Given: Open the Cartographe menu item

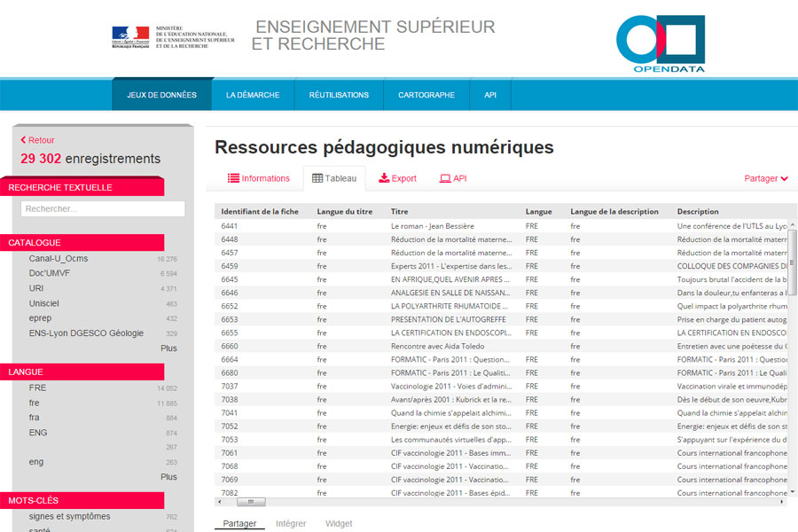Looking at the screenshot, I should (x=426, y=95).
